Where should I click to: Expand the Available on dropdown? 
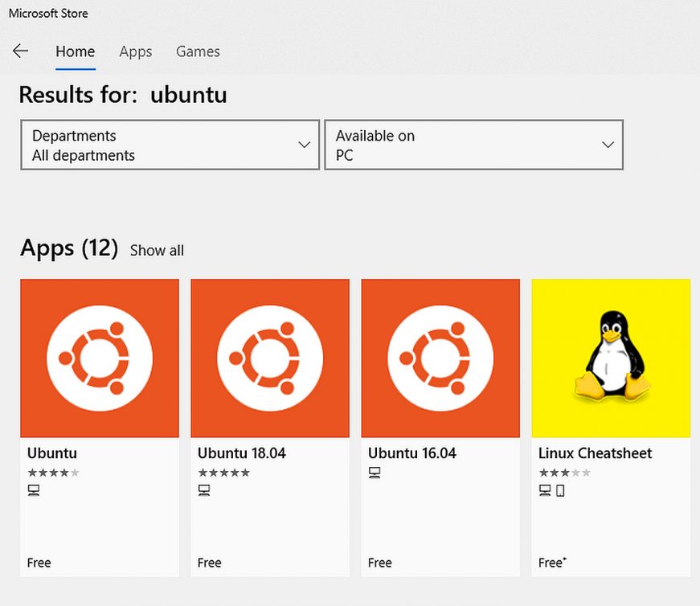tap(473, 145)
